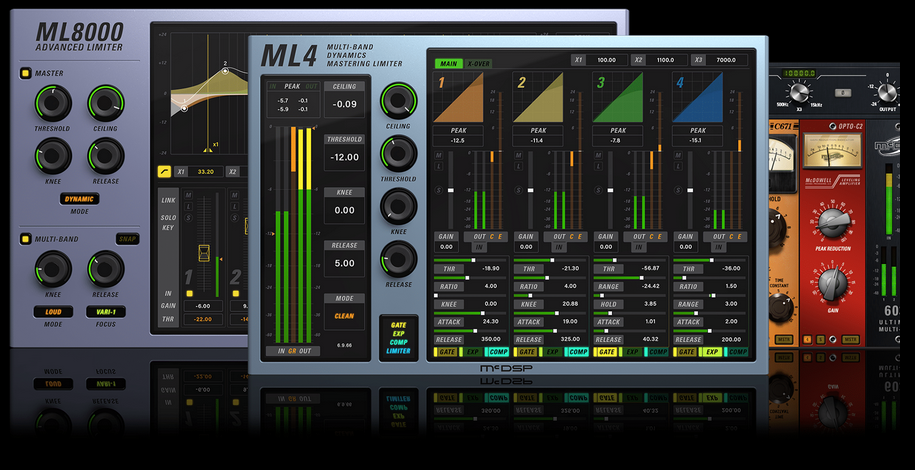Select ML4 band 4 blue curve display
The height and width of the screenshot is (470, 915).
697,97
